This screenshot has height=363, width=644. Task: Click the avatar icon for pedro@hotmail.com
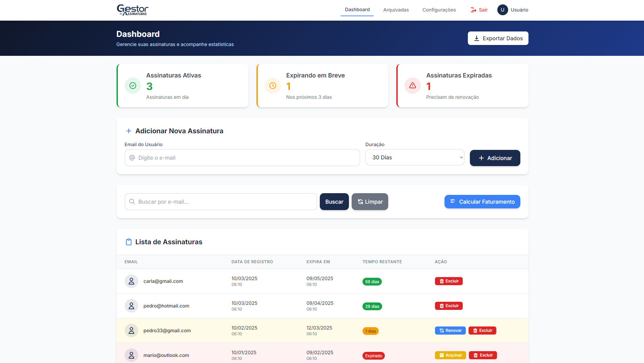131,306
